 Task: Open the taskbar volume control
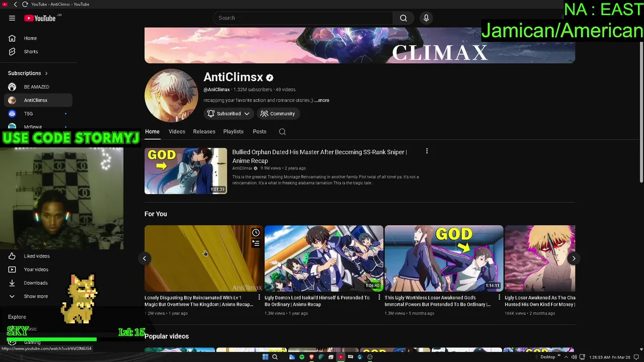[x=574, y=357]
